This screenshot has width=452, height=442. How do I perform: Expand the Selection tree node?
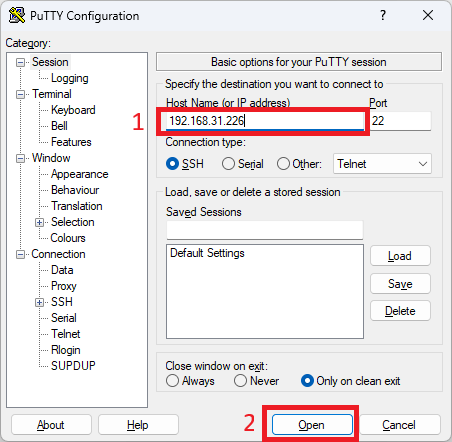[39, 222]
